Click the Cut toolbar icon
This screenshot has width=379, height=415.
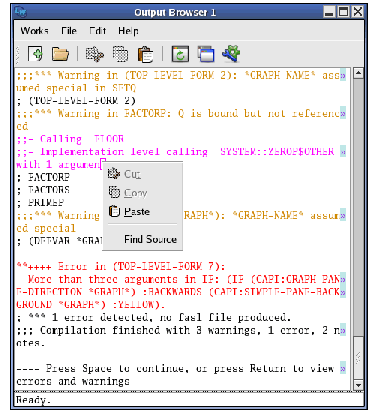[95, 54]
